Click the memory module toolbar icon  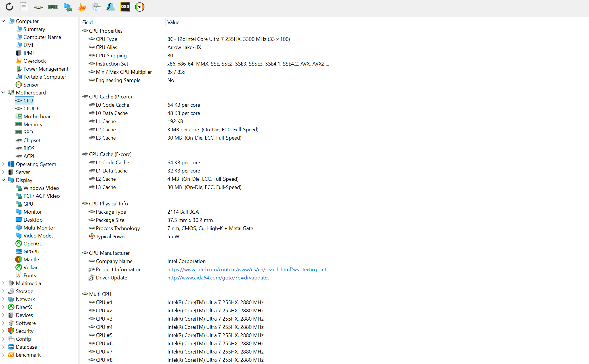53,7
